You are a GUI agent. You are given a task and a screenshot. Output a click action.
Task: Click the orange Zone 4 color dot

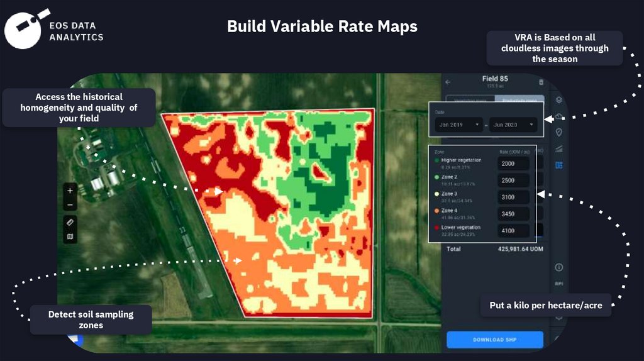tap(436, 211)
